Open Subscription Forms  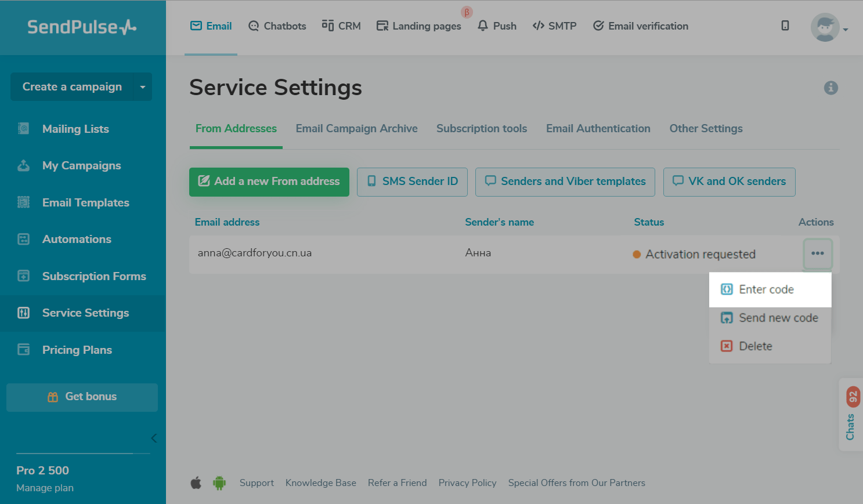(x=94, y=276)
